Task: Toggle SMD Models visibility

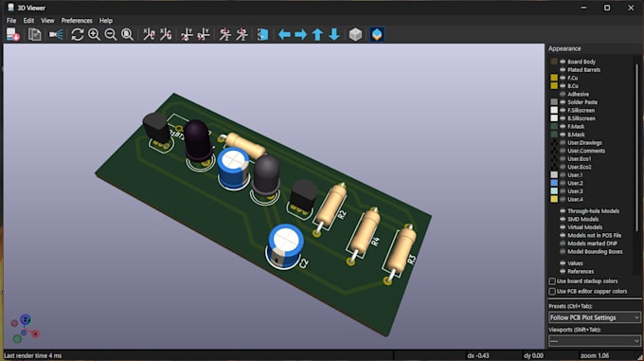Action: pyautogui.click(x=563, y=219)
